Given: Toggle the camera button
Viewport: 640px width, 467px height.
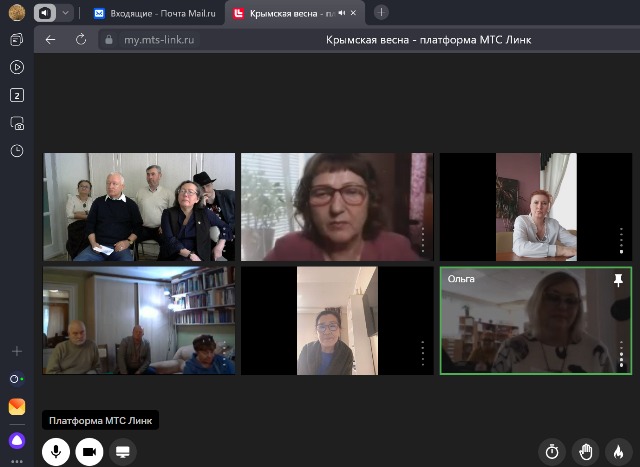Looking at the screenshot, I should pyautogui.click(x=89, y=452).
